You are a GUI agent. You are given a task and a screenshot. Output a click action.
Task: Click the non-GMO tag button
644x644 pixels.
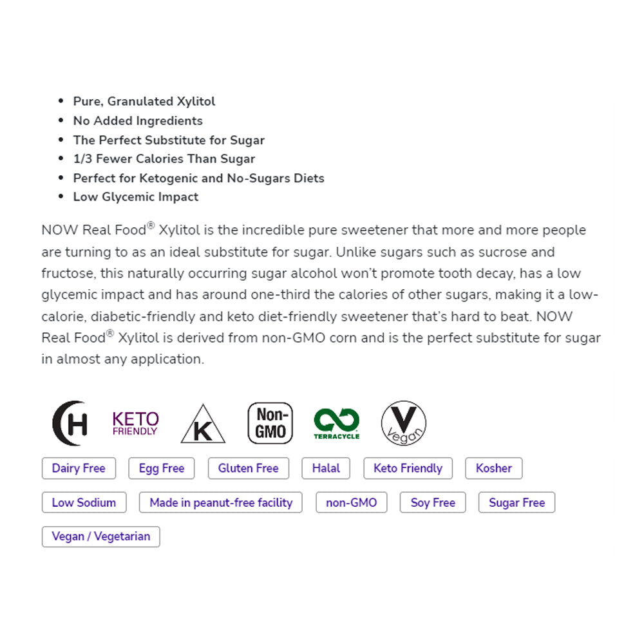[351, 502]
